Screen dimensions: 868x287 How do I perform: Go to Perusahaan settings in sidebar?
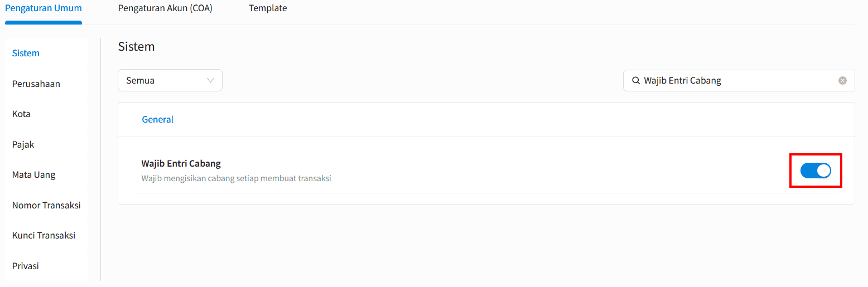tap(36, 84)
